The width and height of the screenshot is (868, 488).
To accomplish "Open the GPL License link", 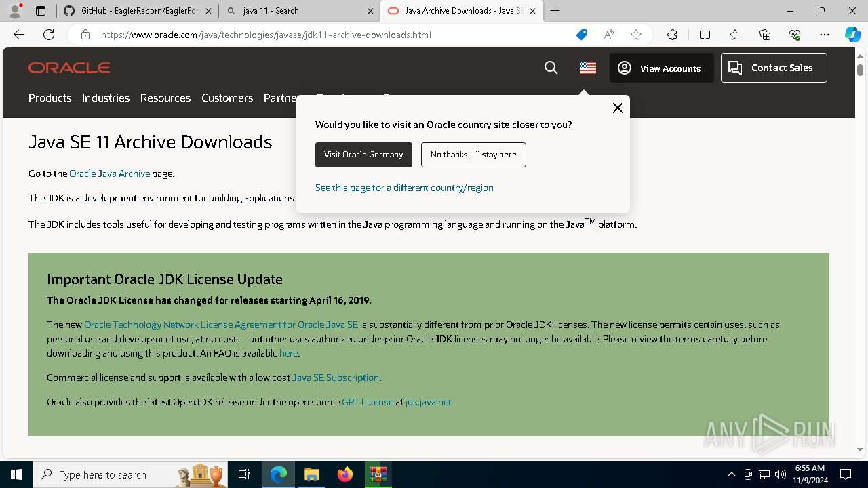I will coord(368,402).
